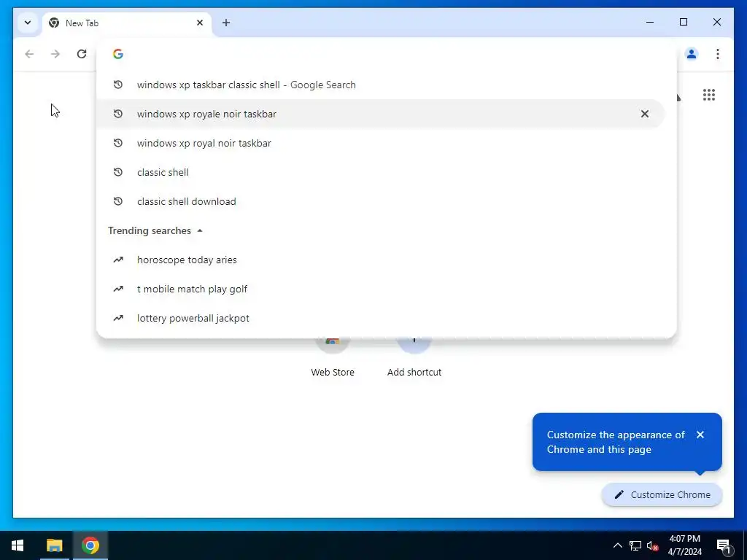
Task: Close the New Tab tab
Action: point(200,23)
